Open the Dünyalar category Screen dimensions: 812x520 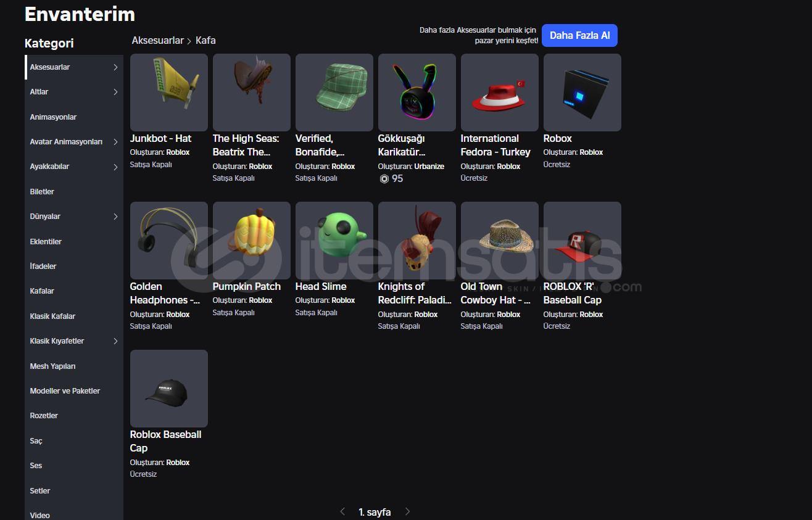click(x=74, y=217)
